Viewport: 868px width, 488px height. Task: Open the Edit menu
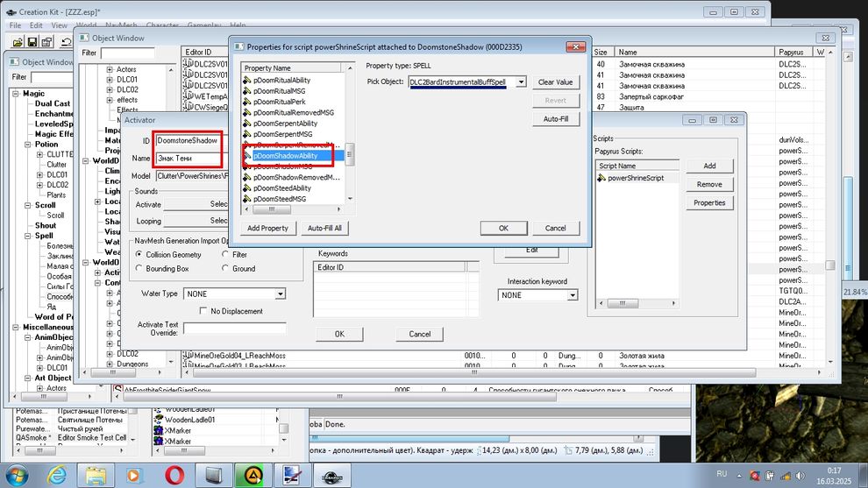37,25
